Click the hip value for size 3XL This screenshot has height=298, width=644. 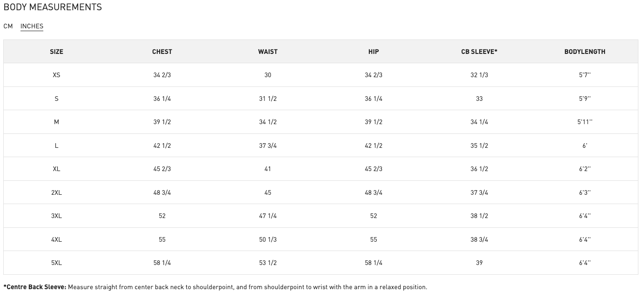(373, 216)
